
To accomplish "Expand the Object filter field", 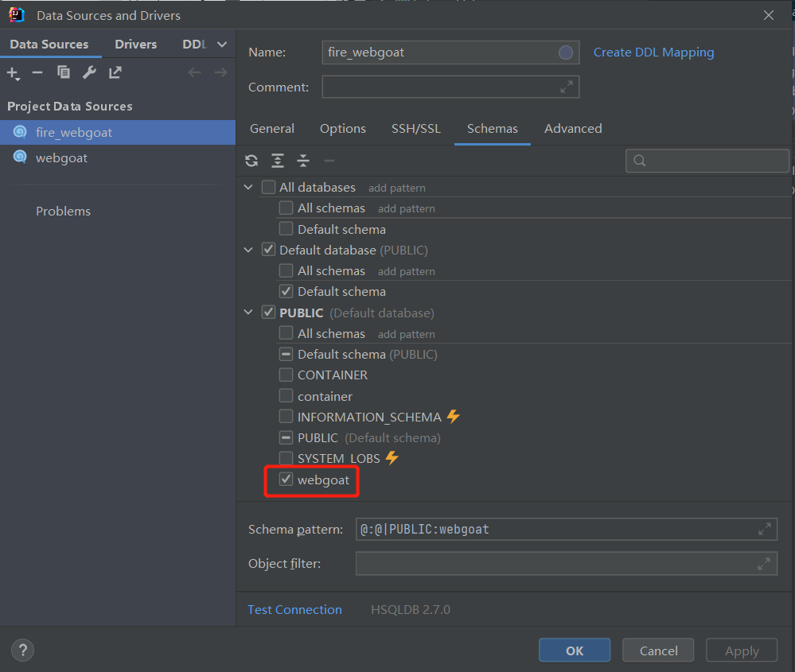I will [x=763, y=564].
